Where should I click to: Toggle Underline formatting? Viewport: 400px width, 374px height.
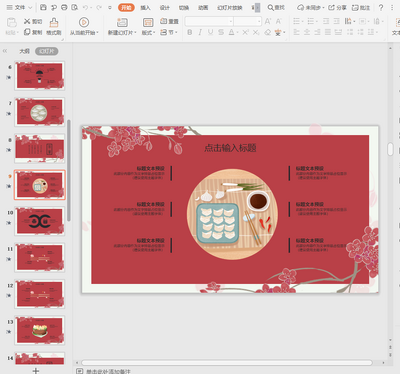tap(210, 32)
